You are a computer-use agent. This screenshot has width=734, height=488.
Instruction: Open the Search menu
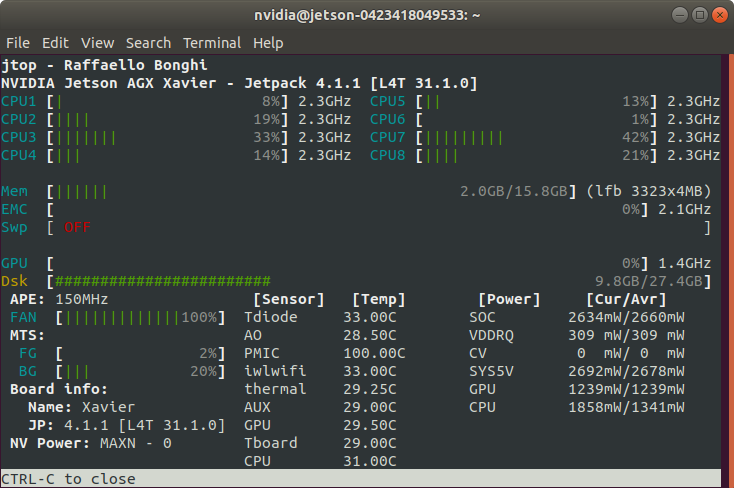pos(148,43)
